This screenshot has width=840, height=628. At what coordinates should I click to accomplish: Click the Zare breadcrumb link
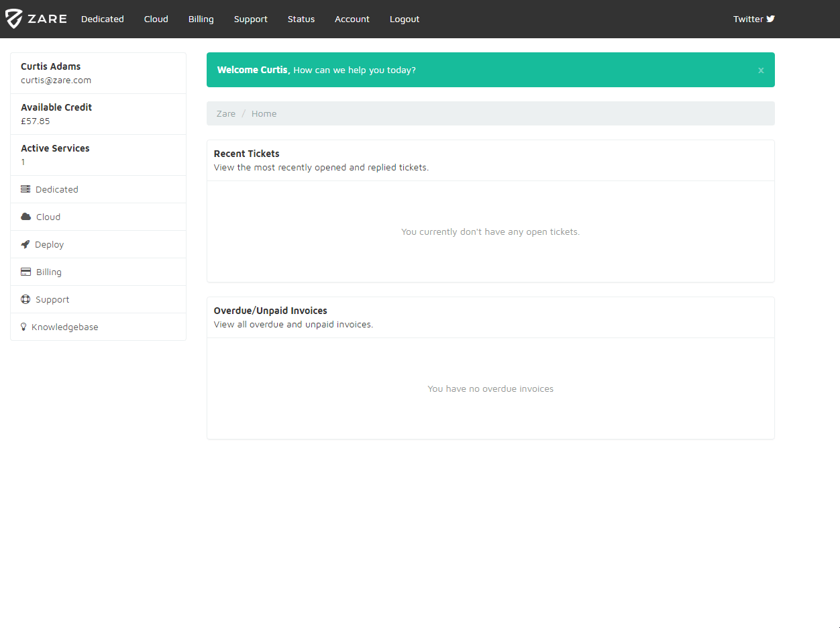(x=226, y=113)
